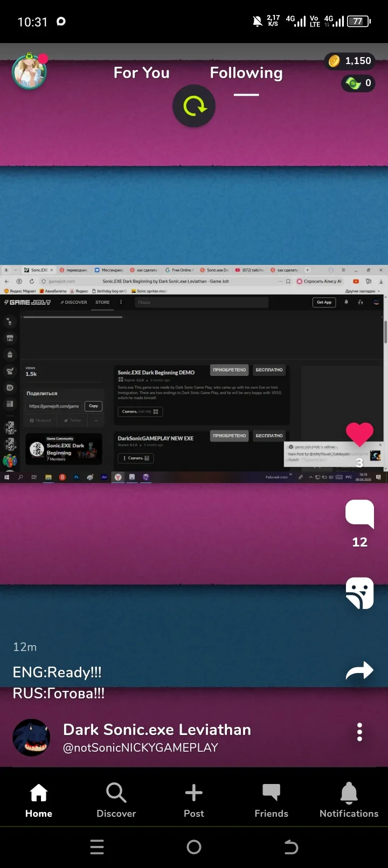
Task: Tap the post caption ENG:Ready!!!
Action: pos(57,672)
